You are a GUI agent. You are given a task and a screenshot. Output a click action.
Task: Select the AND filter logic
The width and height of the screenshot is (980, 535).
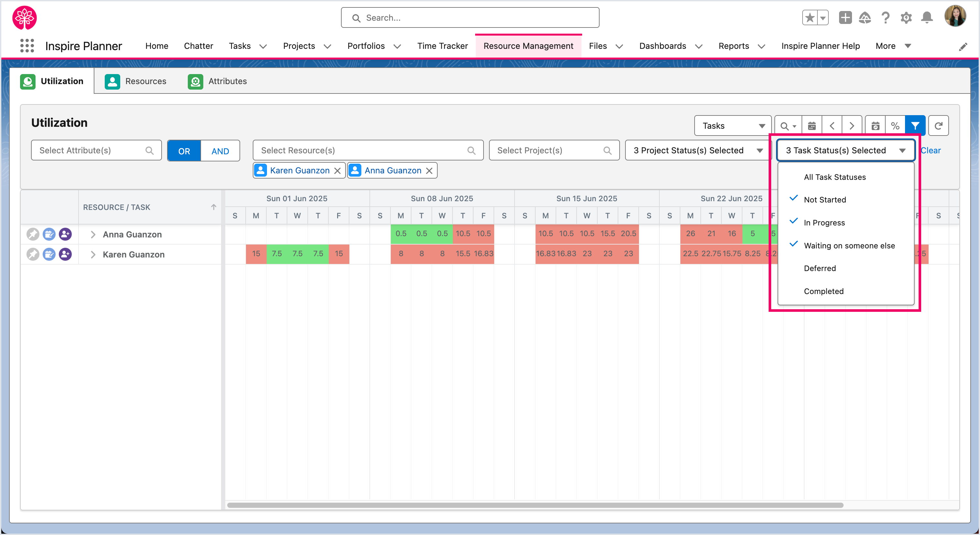pos(220,151)
